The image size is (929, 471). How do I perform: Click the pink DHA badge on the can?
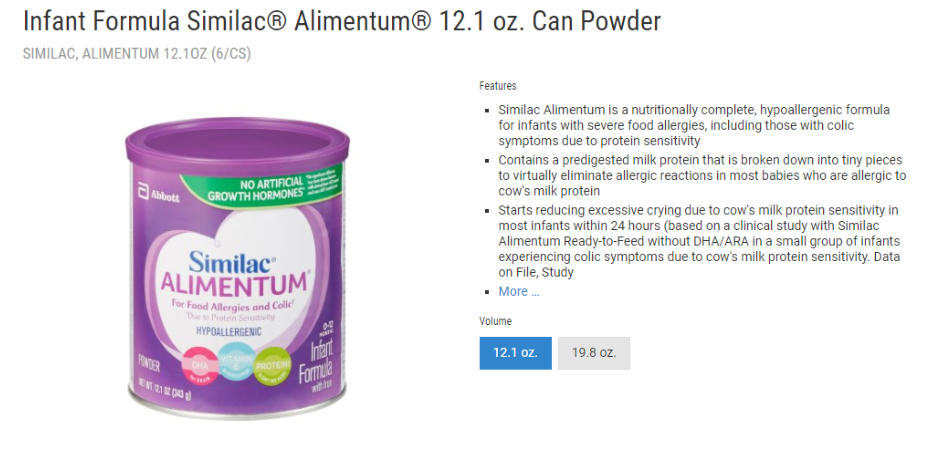[x=199, y=366]
